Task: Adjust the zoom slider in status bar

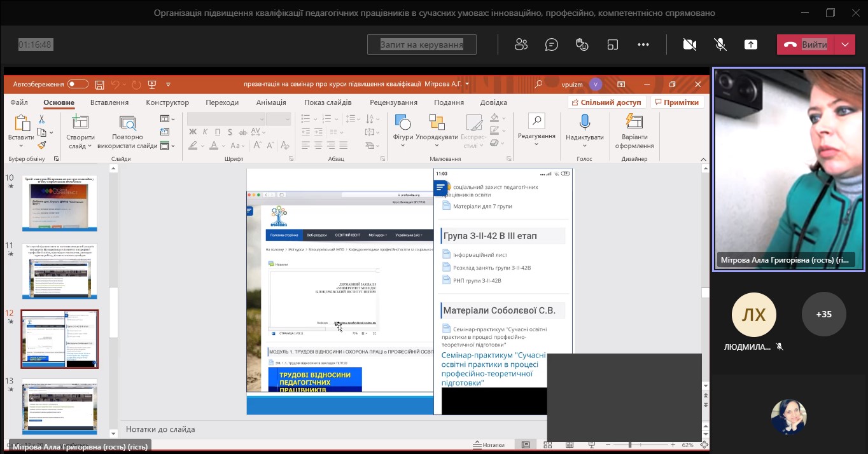Action: (630, 445)
